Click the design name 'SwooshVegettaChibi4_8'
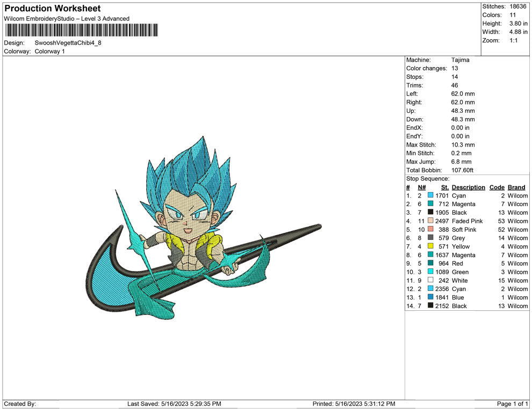Viewport: 532px width, 409px height. coord(68,43)
